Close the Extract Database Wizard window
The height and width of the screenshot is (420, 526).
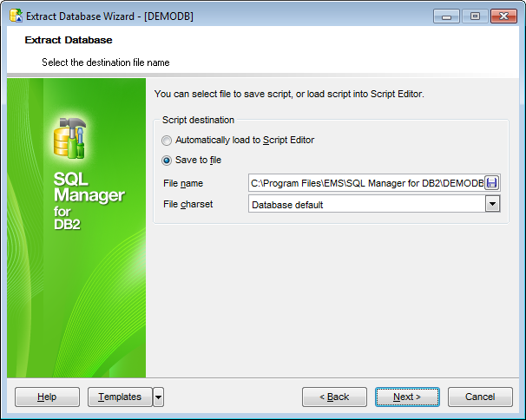503,16
